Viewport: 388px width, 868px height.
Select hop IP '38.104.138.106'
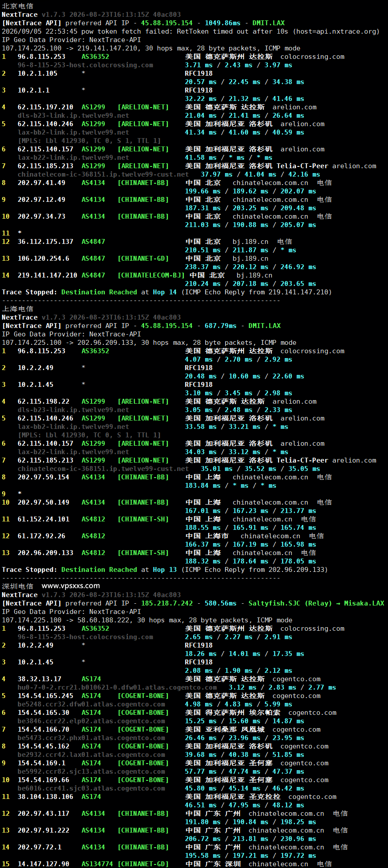pyautogui.click(x=46, y=797)
